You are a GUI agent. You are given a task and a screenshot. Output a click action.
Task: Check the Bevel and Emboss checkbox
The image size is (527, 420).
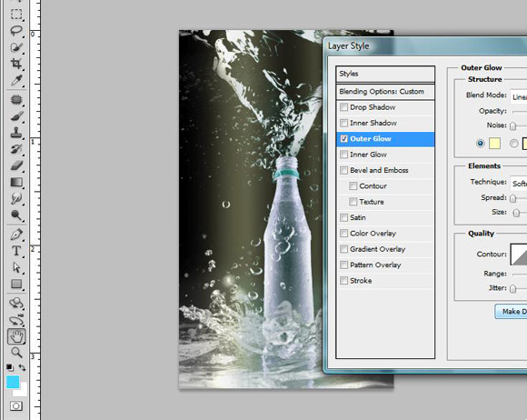pyautogui.click(x=343, y=170)
